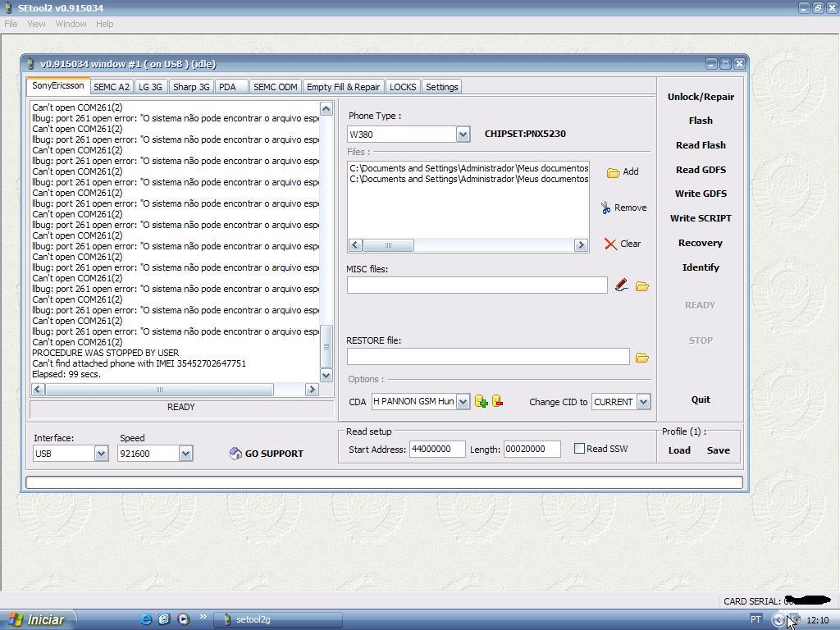Click into the MISC files field

pos(477,285)
